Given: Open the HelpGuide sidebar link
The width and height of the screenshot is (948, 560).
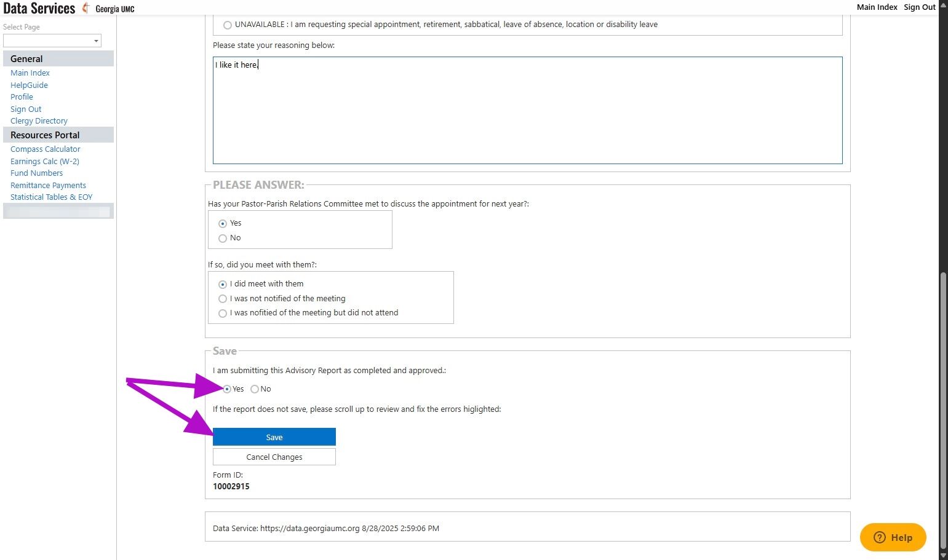Looking at the screenshot, I should pyautogui.click(x=29, y=85).
